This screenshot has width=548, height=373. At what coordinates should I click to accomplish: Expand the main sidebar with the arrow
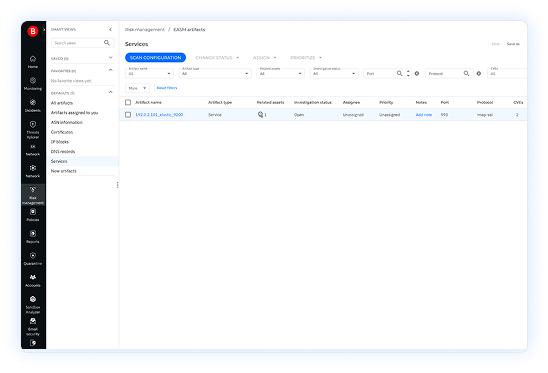(44, 30)
